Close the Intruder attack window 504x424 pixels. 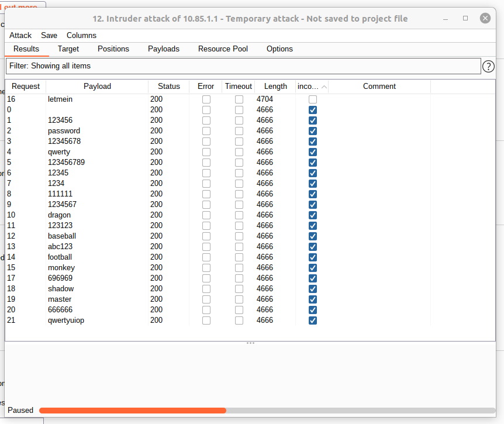click(485, 19)
